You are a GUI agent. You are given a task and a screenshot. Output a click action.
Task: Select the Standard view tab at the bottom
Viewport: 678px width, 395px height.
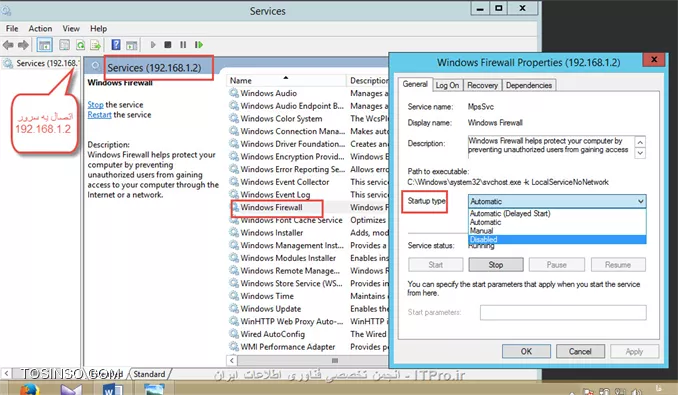(149, 374)
